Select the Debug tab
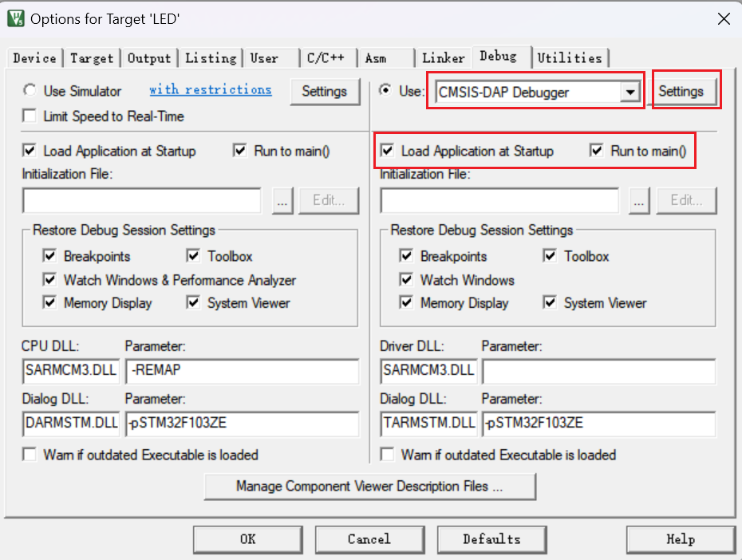 pos(501,57)
